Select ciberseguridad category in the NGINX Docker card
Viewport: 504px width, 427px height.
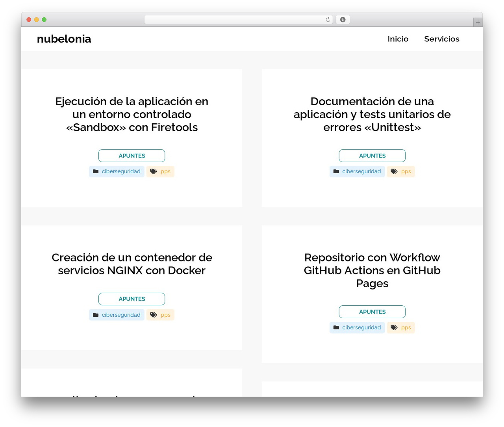click(117, 315)
